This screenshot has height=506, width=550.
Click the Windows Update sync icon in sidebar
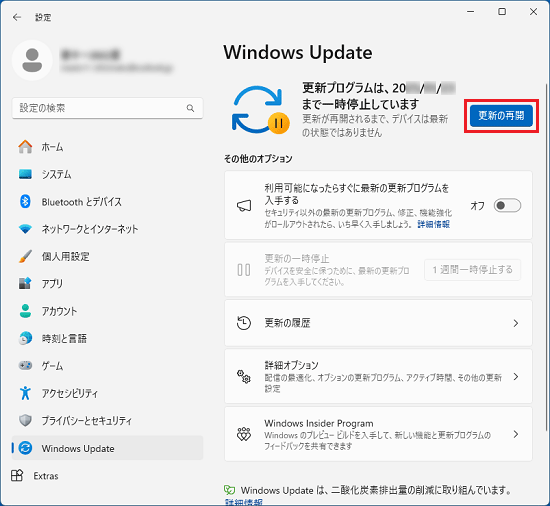pyautogui.click(x=25, y=448)
